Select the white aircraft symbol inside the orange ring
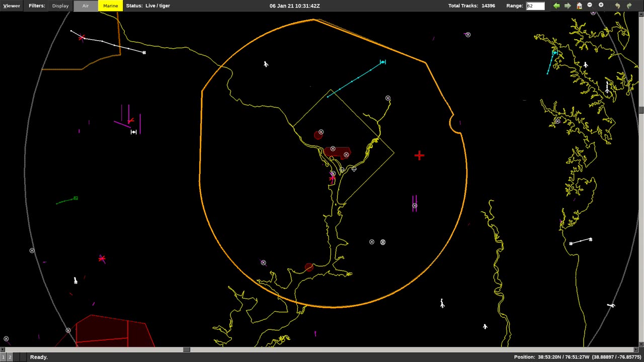Screen dimensions: 644x362 pyautogui.click(x=266, y=64)
